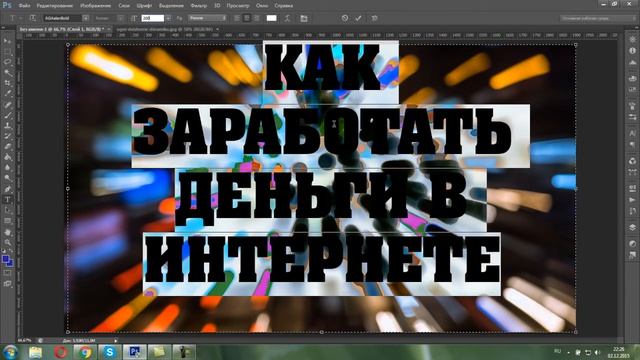640x360 pixels.
Task: Toggle Quick Mask mode
Action: click(7, 273)
